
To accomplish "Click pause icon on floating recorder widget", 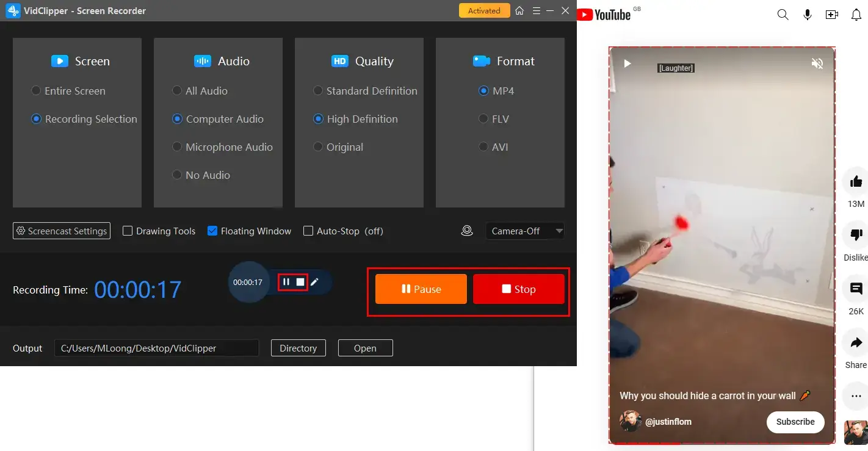I will pyautogui.click(x=286, y=282).
